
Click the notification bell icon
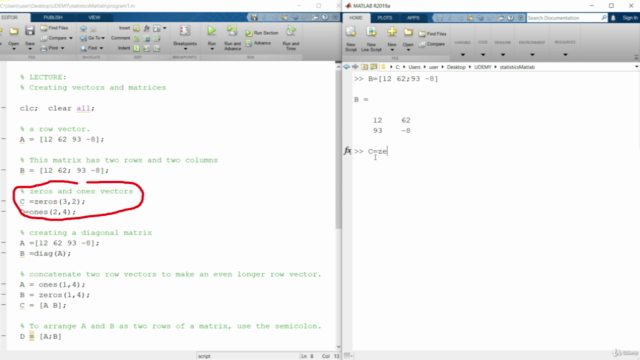pyautogui.click(x=613, y=18)
